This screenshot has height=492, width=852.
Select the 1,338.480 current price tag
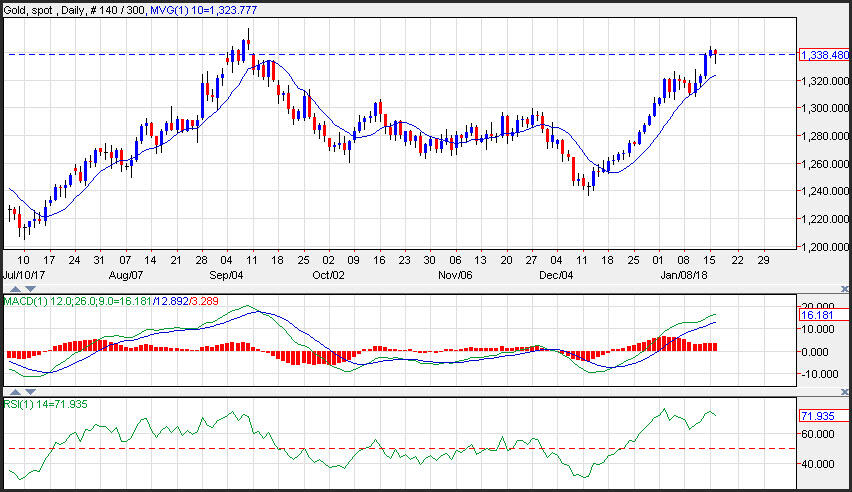(x=825, y=55)
